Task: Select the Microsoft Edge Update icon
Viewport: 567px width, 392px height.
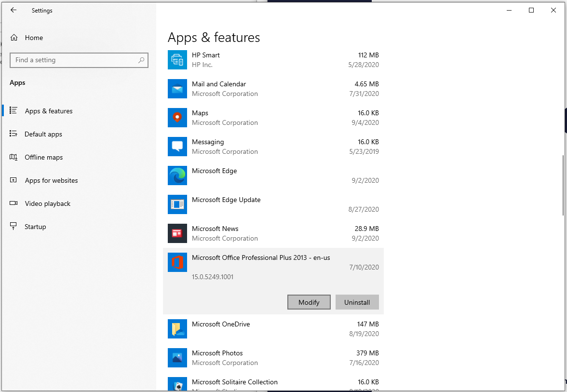Action: pos(177,204)
